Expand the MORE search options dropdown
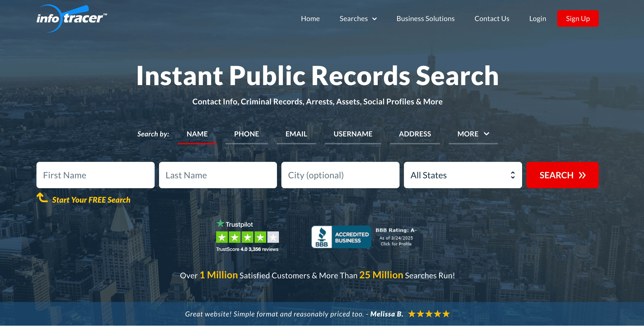The height and width of the screenshot is (336, 644). [x=473, y=134]
